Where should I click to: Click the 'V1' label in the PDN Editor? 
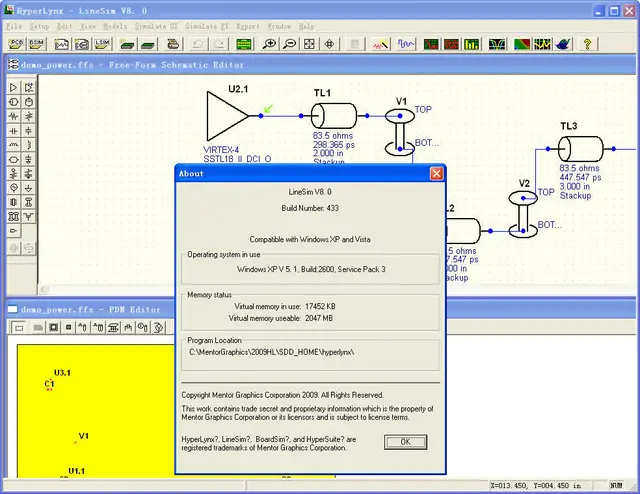click(x=83, y=436)
